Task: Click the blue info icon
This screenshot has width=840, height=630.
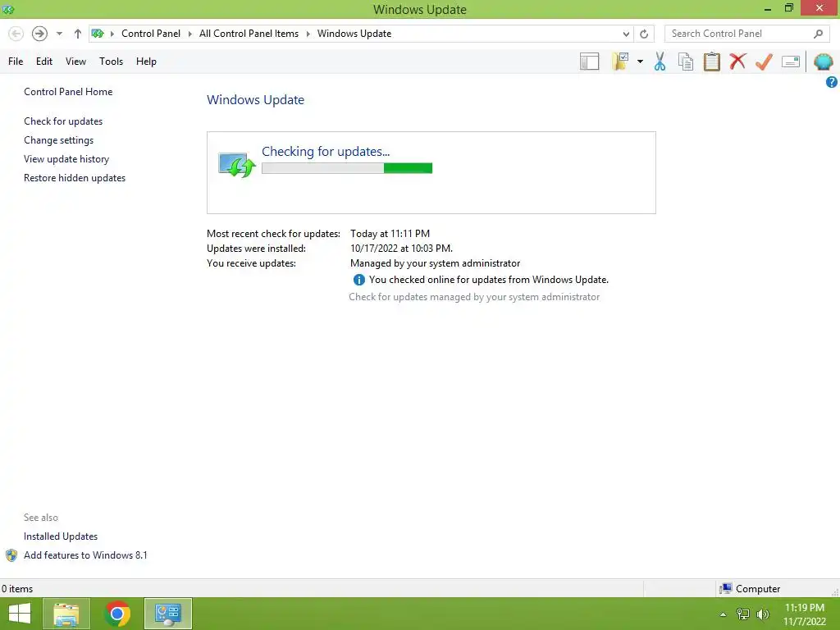Action: pyautogui.click(x=359, y=280)
